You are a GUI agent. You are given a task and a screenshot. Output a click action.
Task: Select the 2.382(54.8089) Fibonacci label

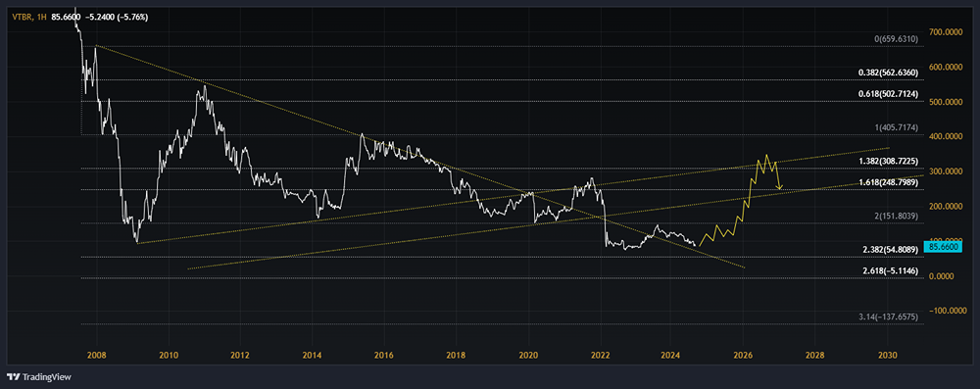tap(890, 250)
